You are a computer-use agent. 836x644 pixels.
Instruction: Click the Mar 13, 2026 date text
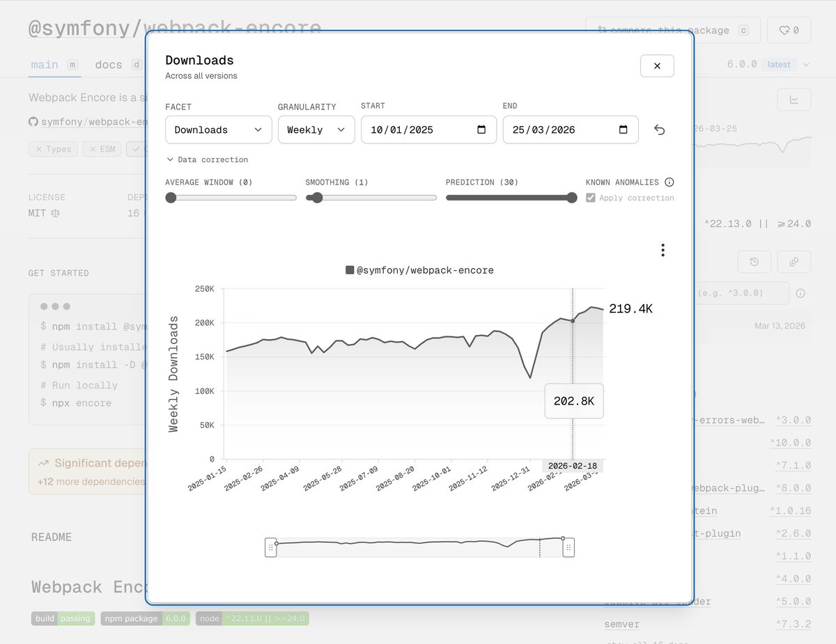780,326
